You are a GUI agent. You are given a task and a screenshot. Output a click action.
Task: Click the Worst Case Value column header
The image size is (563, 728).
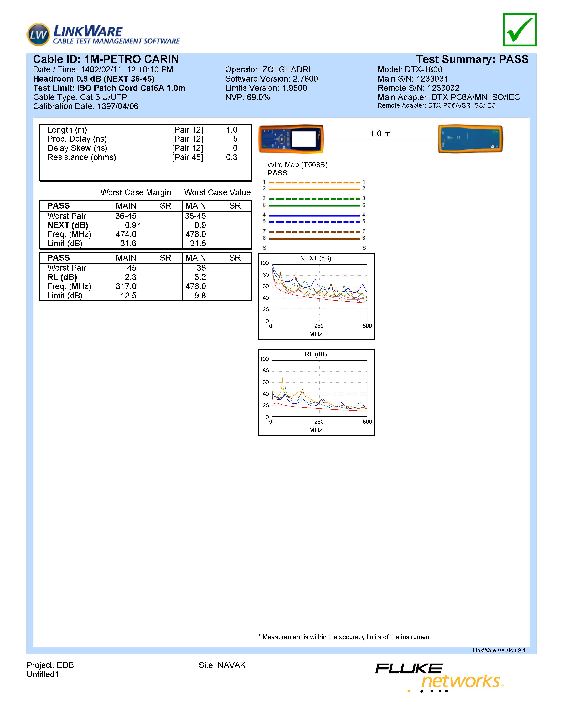[217, 193]
